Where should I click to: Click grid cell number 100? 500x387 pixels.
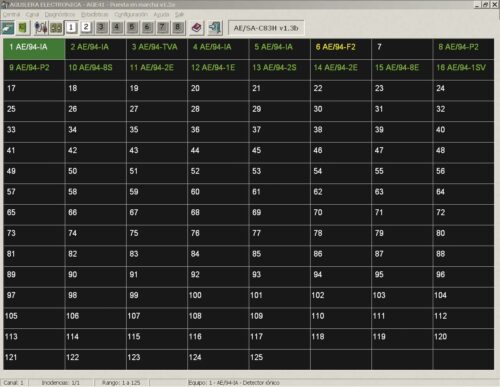pyautogui.click(x=218, y=297)
